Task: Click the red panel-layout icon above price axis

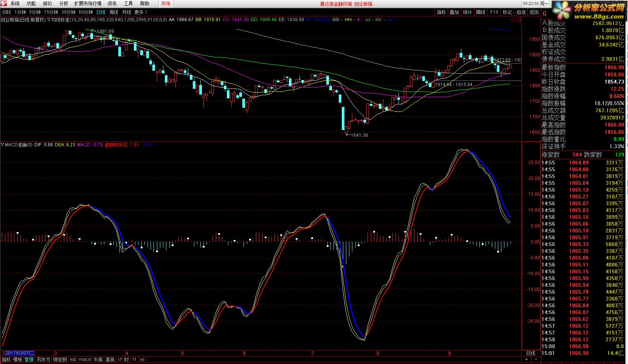Action: point(519,20)
